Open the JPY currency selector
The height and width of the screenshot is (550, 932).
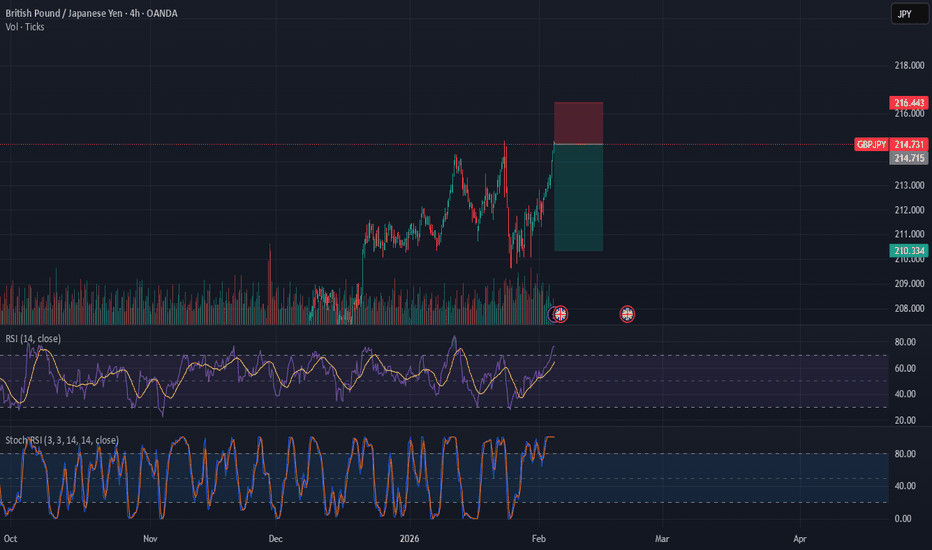tap(906, 15)
